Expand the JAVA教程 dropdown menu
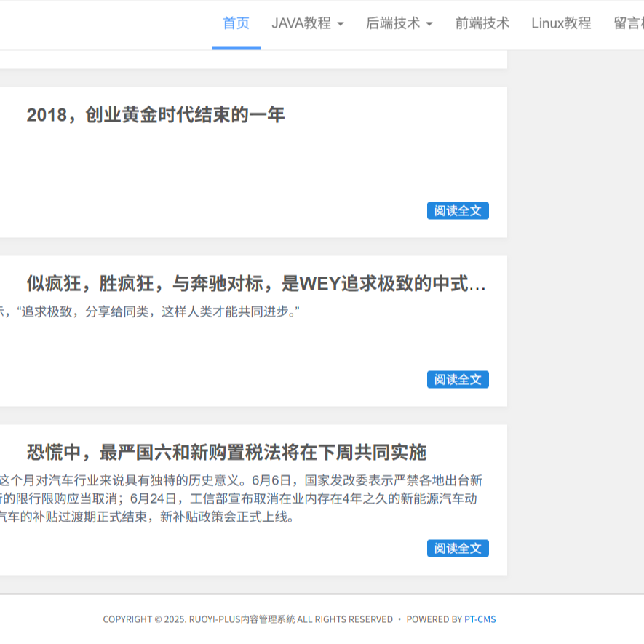 click(x=301, y=23)
